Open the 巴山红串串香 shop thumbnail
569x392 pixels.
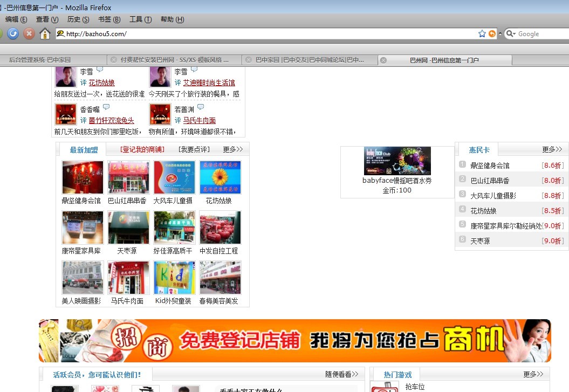click(x=128, y=177)
